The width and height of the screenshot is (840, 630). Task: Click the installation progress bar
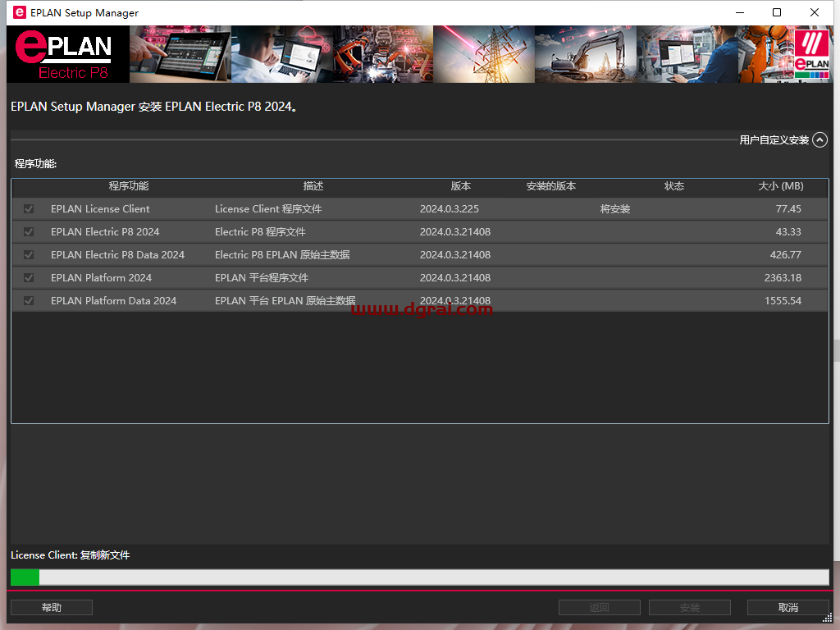(x=420, y=577)
